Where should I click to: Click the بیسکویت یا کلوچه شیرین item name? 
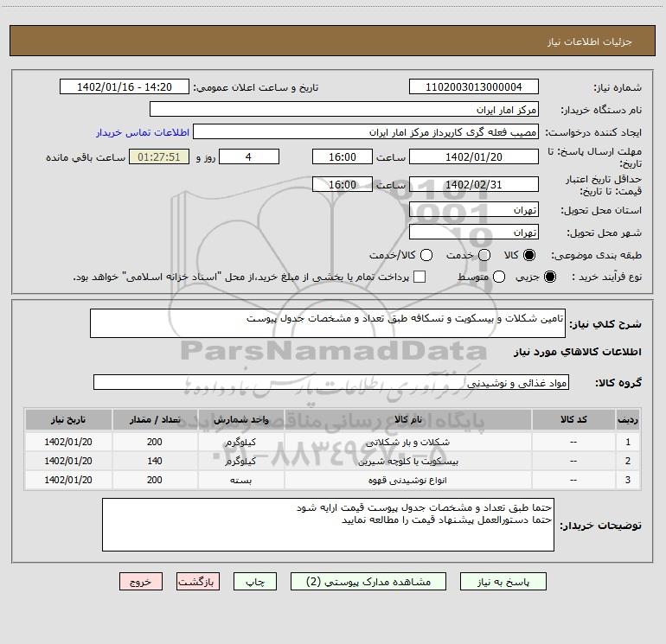407,461
